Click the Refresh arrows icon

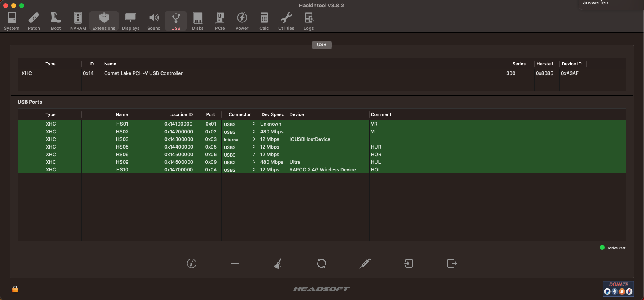pyautogui.click(x=322, y=263)
